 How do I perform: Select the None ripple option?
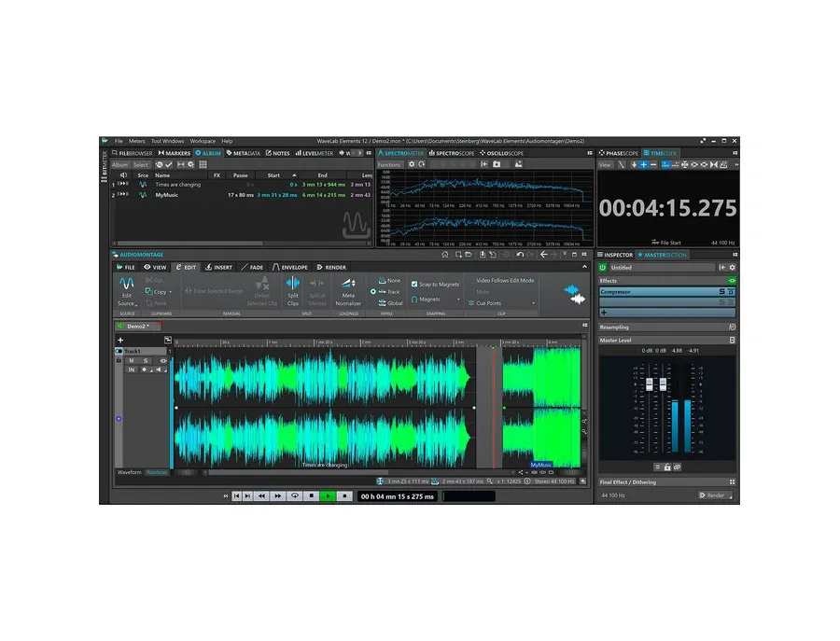389,281
